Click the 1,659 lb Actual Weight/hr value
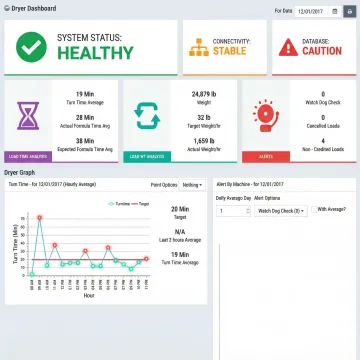This screenshot has height=360, width=360. click(x=204, y=141)
